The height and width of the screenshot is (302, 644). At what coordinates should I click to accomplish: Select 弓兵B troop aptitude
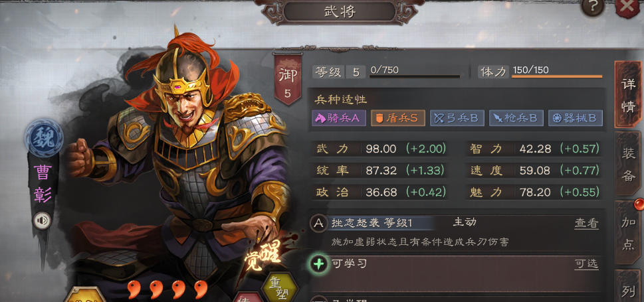point(457,118)
